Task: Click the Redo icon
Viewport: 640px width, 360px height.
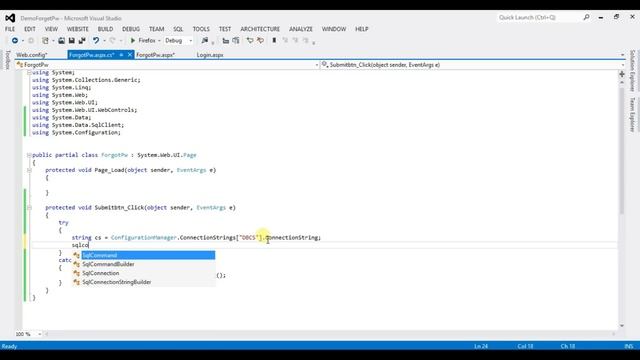Action: click(x=112, y=40)
